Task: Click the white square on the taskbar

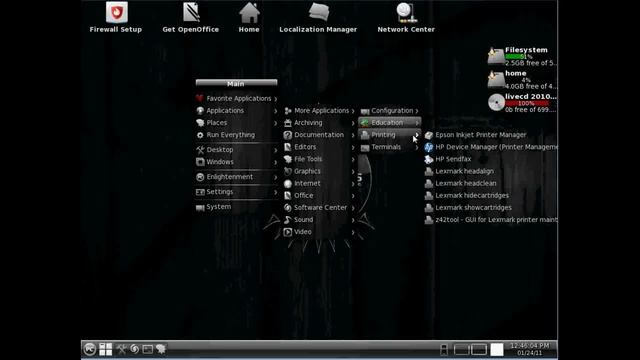Action: [497, 349]
